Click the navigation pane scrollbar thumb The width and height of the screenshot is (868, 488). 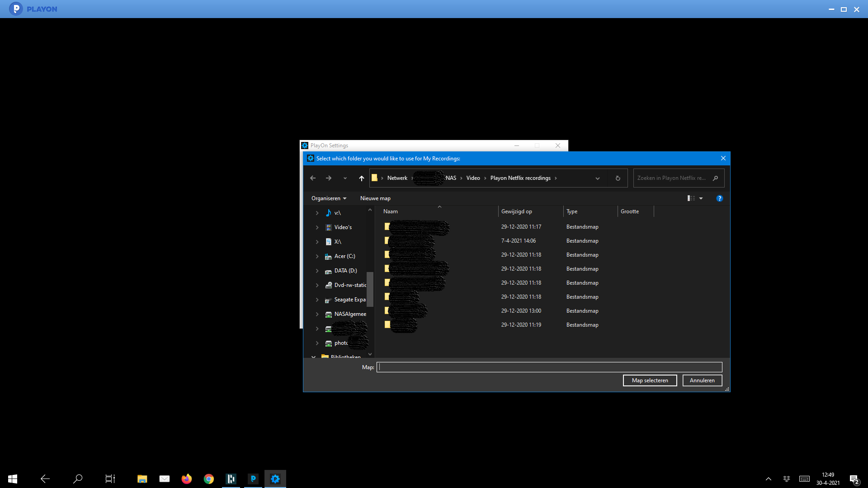click(370, 289)
